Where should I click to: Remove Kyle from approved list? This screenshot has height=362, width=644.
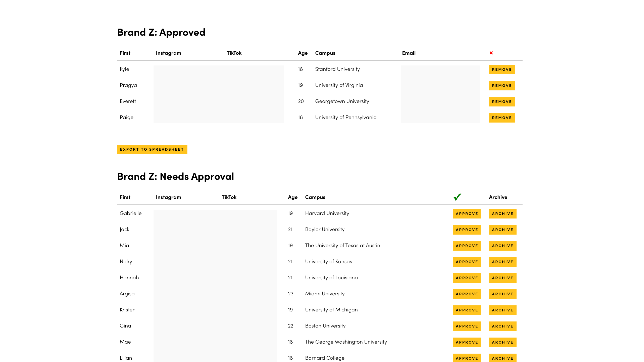click(x=502, y=69)
